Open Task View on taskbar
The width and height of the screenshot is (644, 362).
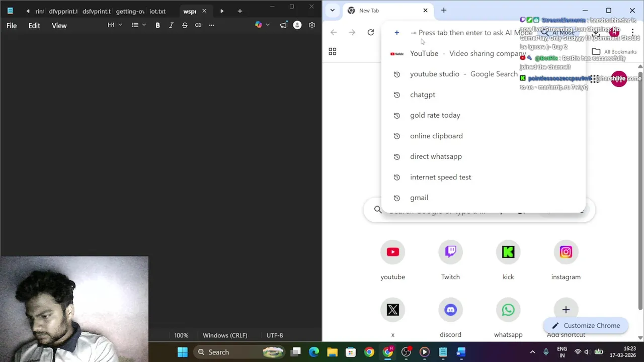click(296, 352)
